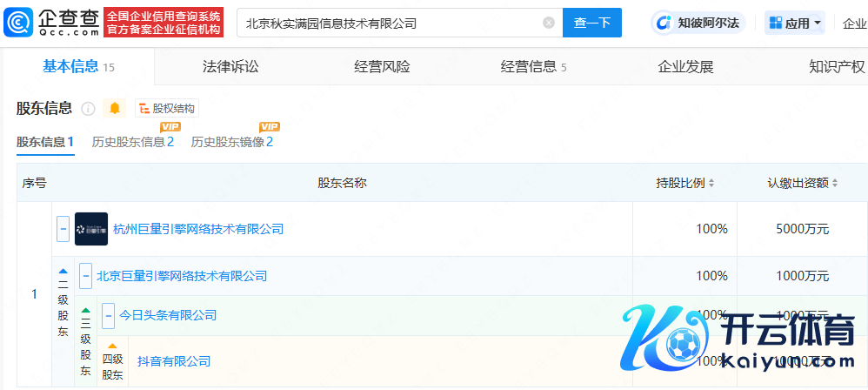Switch to the 经营风险 tab
Screen dimensions: 868x390
click(382, 67)
